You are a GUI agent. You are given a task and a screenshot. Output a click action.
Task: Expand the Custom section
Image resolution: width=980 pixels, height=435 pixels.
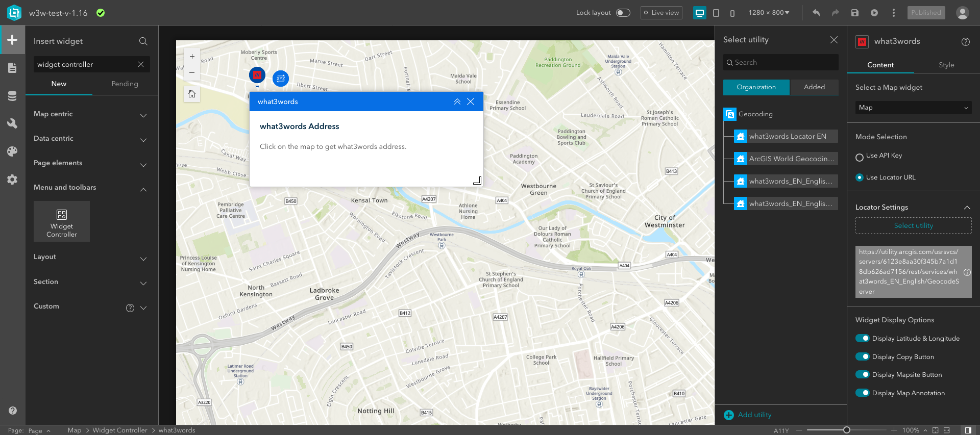click(x=143, y=308)
